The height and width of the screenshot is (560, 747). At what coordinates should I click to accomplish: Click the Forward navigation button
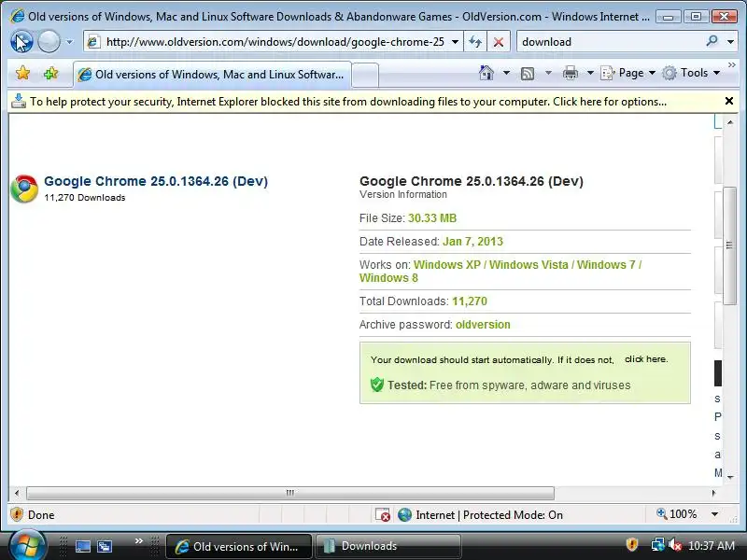click(49, 41)
